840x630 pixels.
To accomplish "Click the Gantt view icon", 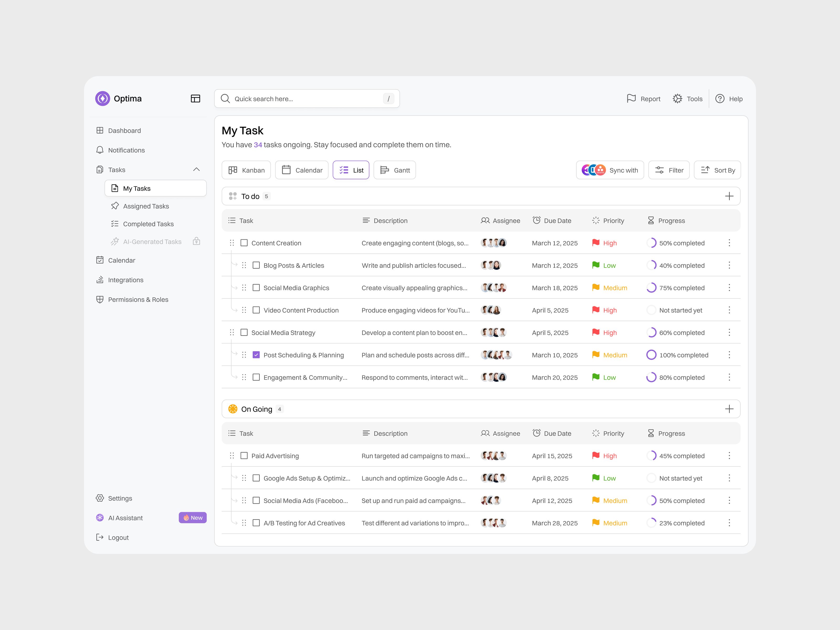I will 385,170.
